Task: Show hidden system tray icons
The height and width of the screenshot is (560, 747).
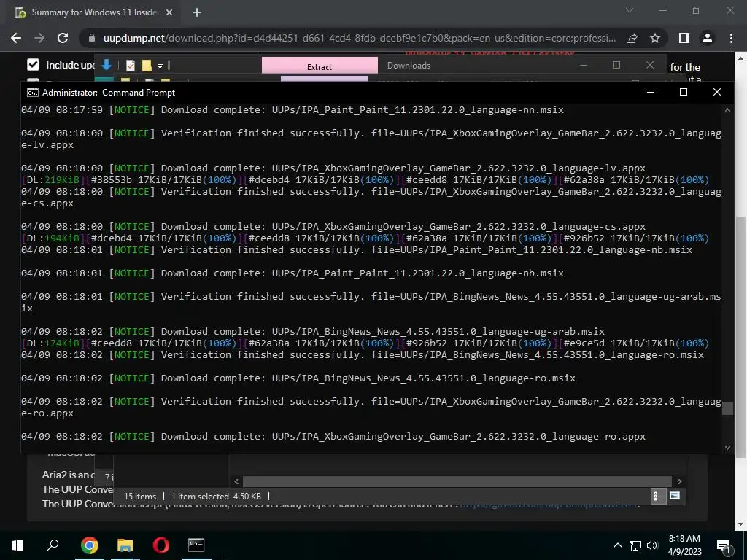Action: 617,545
